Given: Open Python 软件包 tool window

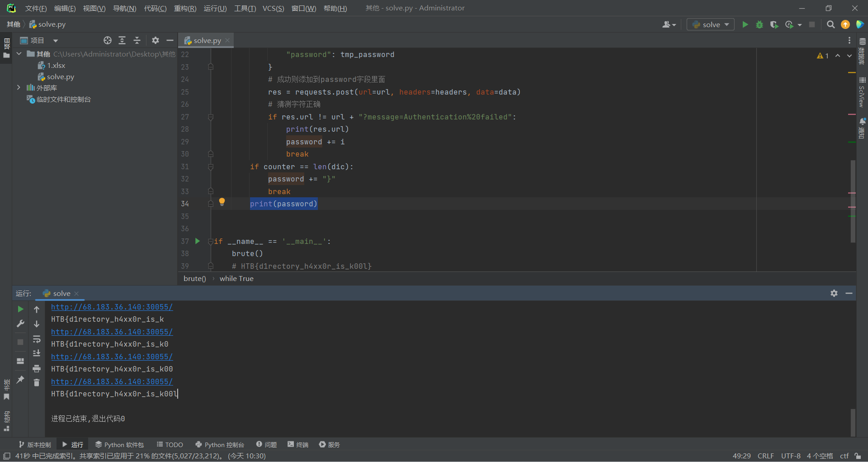Looking at the screenshot, I should click(119, 444).
